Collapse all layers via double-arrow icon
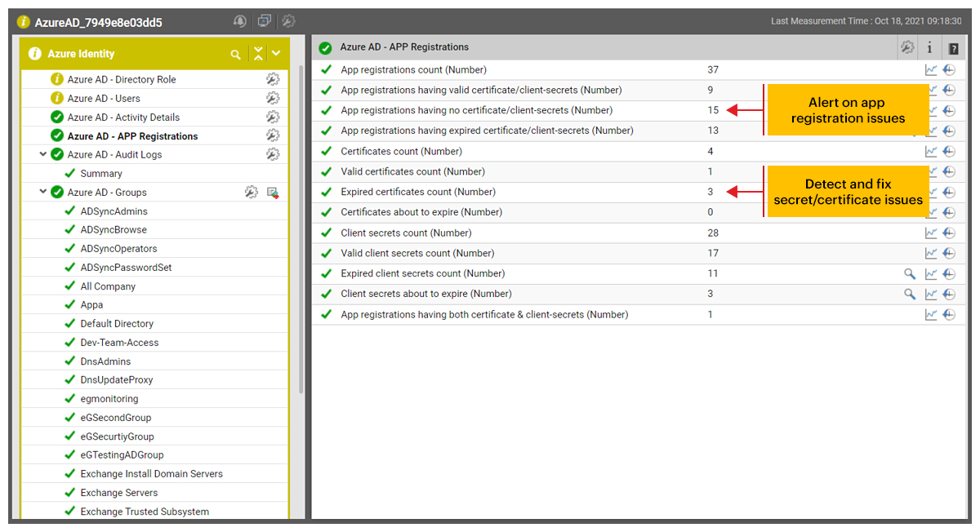Screen dimensions: 980x532 [258, 54]
